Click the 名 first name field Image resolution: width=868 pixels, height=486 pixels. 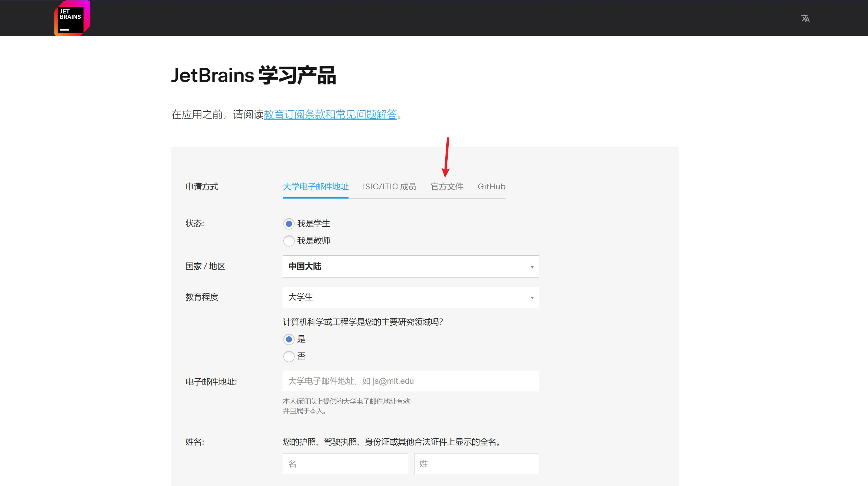point(345,464)
